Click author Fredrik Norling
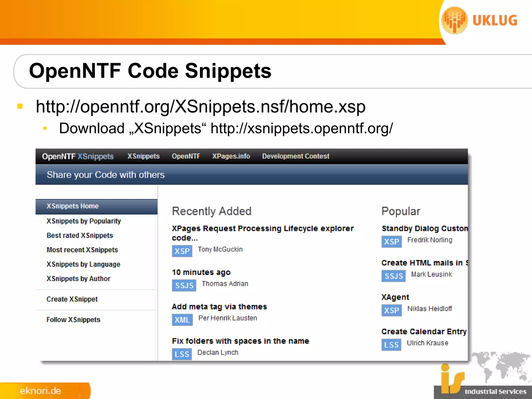532x399 pixels. 430,240
